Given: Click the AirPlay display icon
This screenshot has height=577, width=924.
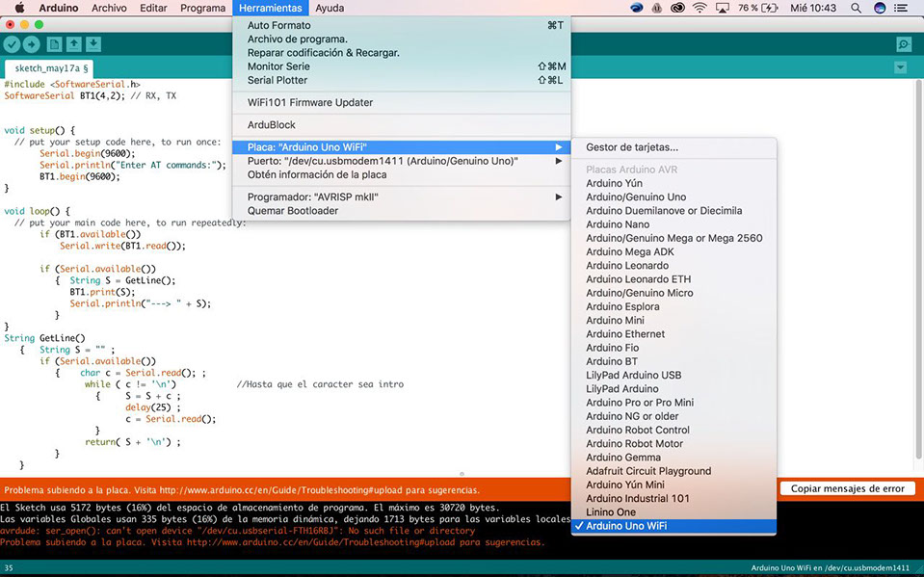Looking at the screenshot, I should coord(722,8).
